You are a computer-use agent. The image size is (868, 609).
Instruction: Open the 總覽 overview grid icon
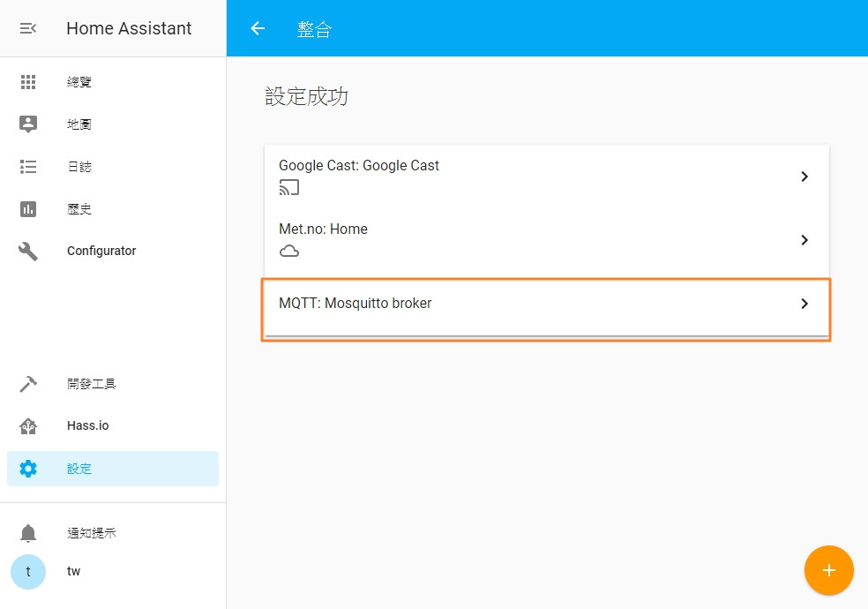point(28,82)
